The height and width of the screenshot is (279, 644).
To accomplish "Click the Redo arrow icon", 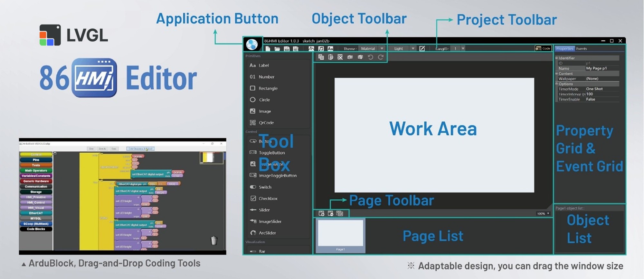I will pos(381,57).
